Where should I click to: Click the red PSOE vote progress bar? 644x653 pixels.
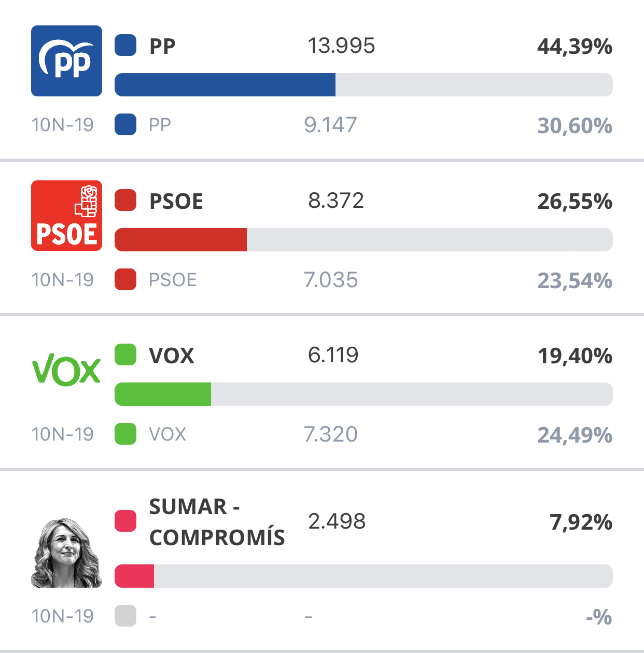click(180, 240)
